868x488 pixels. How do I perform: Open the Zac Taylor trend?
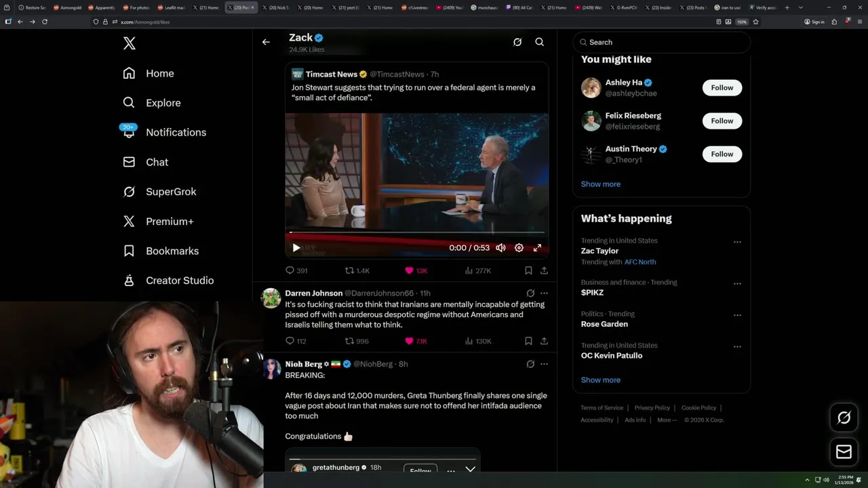coord(600,251)
